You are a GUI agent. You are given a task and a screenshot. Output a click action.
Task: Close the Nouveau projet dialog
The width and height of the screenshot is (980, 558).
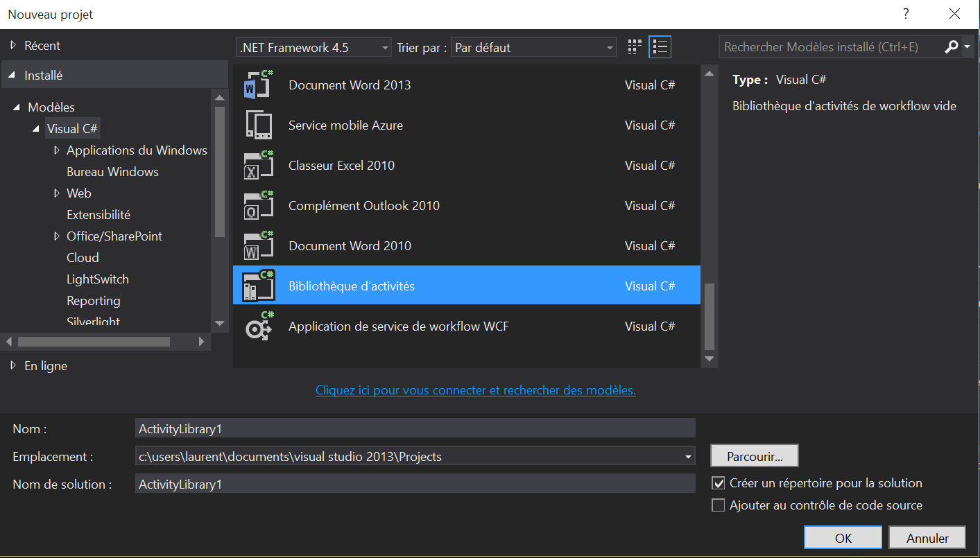(x=954, y=14)
